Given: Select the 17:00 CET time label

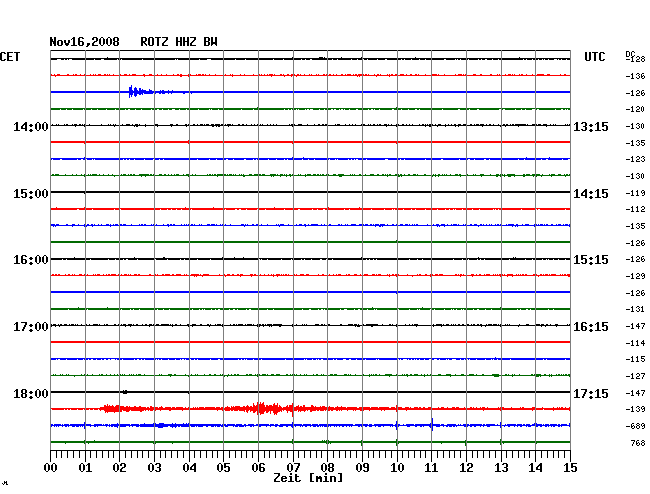Looking at the screenshot, I should [31, 327].
